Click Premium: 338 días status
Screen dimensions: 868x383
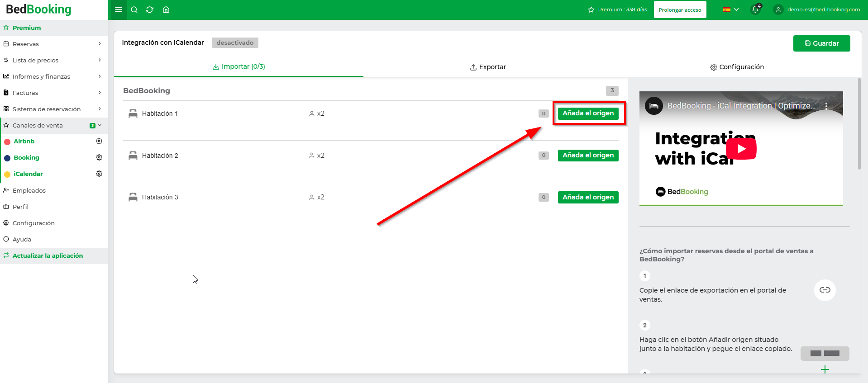[x=618, y=9]
